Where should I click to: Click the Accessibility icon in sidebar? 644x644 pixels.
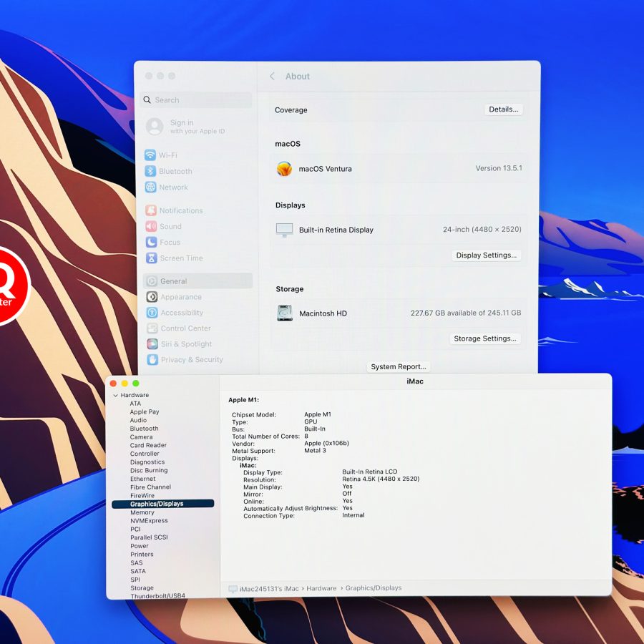click(152, 313)
